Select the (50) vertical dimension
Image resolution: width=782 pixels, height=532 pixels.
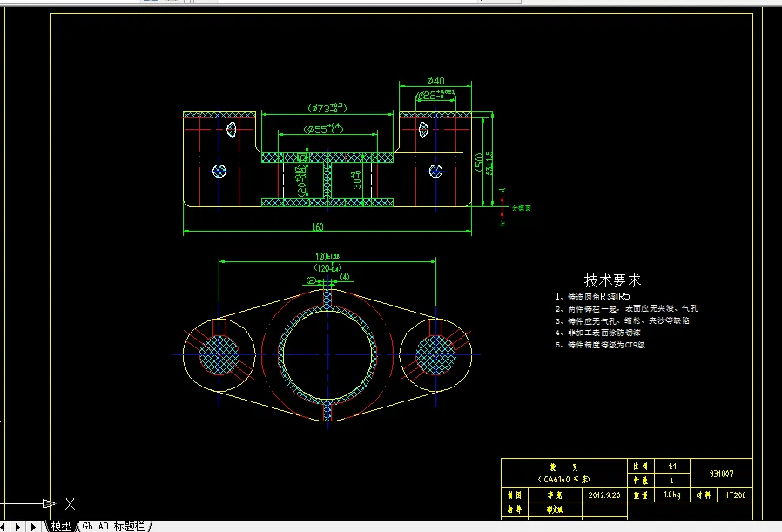point(479,163)
